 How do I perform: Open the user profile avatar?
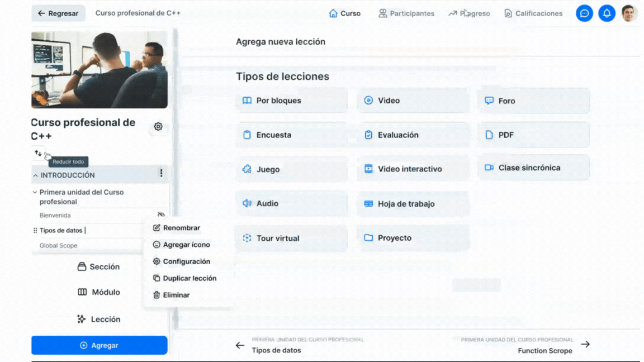point(629,13)
